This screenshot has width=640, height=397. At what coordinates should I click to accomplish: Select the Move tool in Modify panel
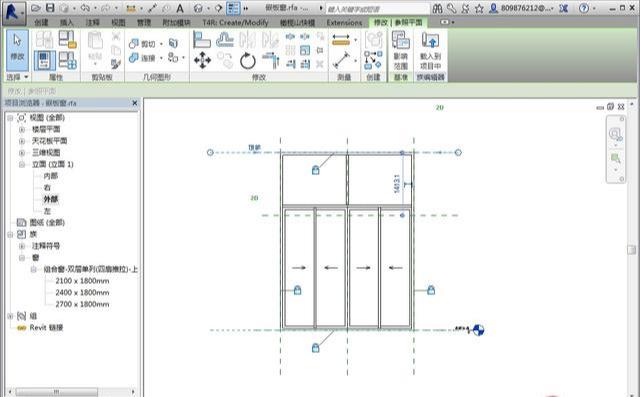[x=202, y=60]
